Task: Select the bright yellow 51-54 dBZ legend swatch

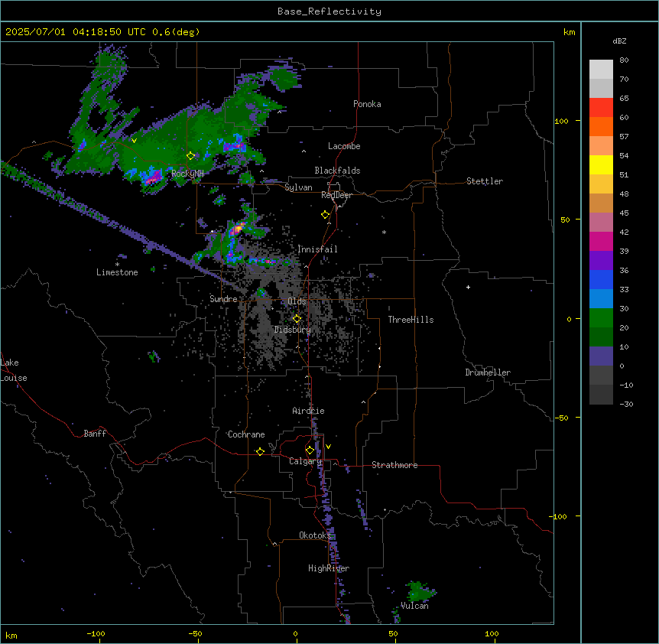Action: pos(601,164)
